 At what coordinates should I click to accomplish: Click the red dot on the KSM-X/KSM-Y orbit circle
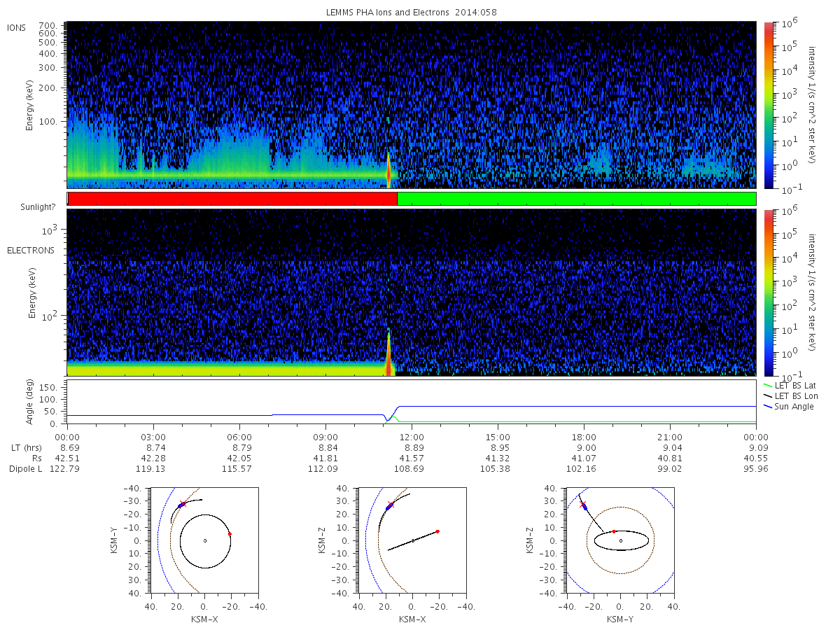click(x=230, y=534)
